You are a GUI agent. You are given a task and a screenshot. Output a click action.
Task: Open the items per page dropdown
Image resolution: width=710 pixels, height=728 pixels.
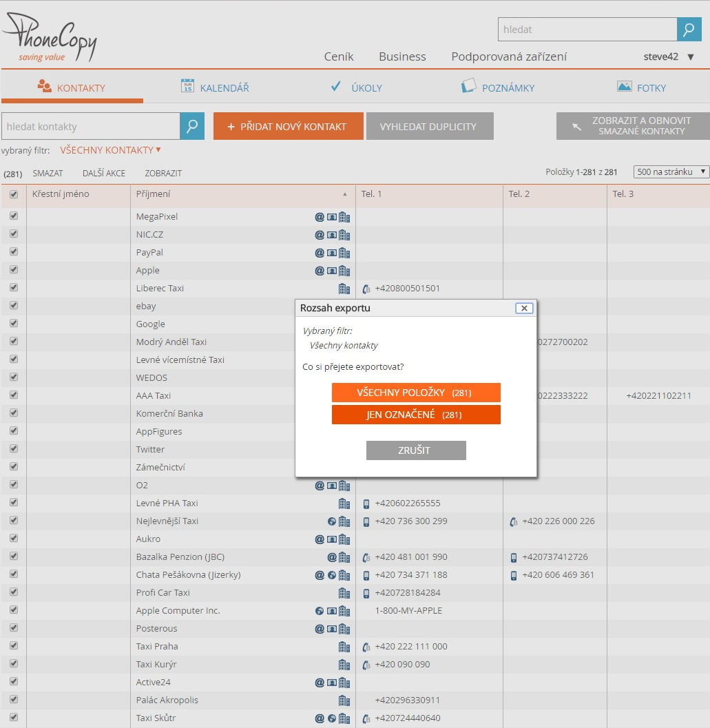pyautogui.click(x=671, y=172)
